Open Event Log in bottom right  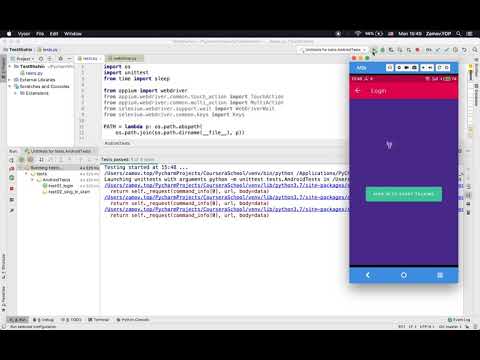459,320
